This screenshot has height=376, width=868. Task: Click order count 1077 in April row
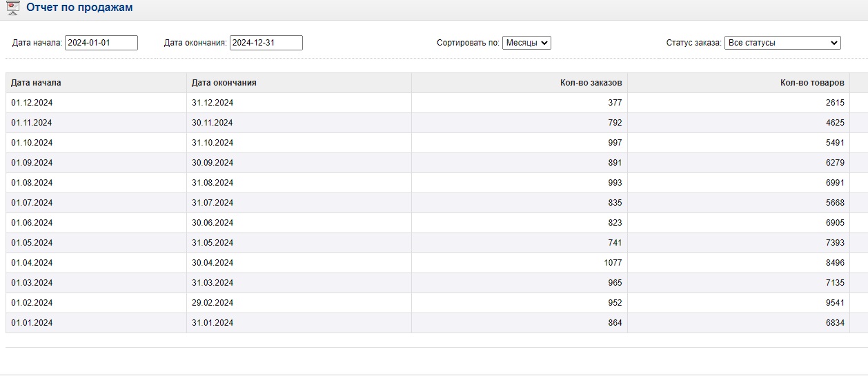point(613,263)
